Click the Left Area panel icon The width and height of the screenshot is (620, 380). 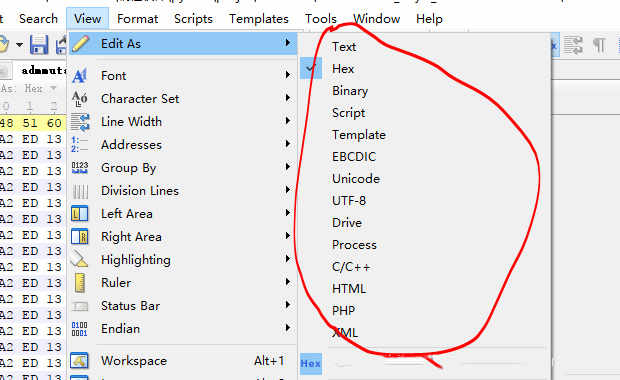click(79, 214)
